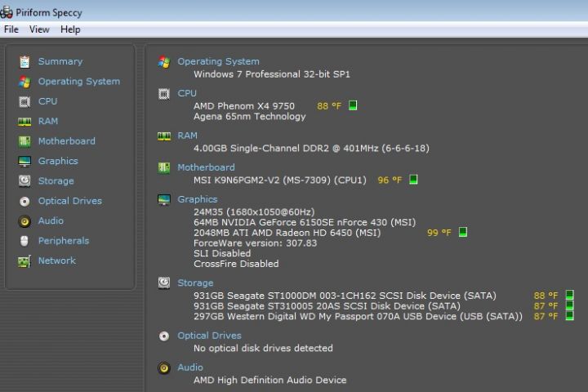Image resolution: width=588 pixels, height=392 pixels.
Task: Click 'Agena 65nm Technology' text
Action: click(x=250, y=117)
